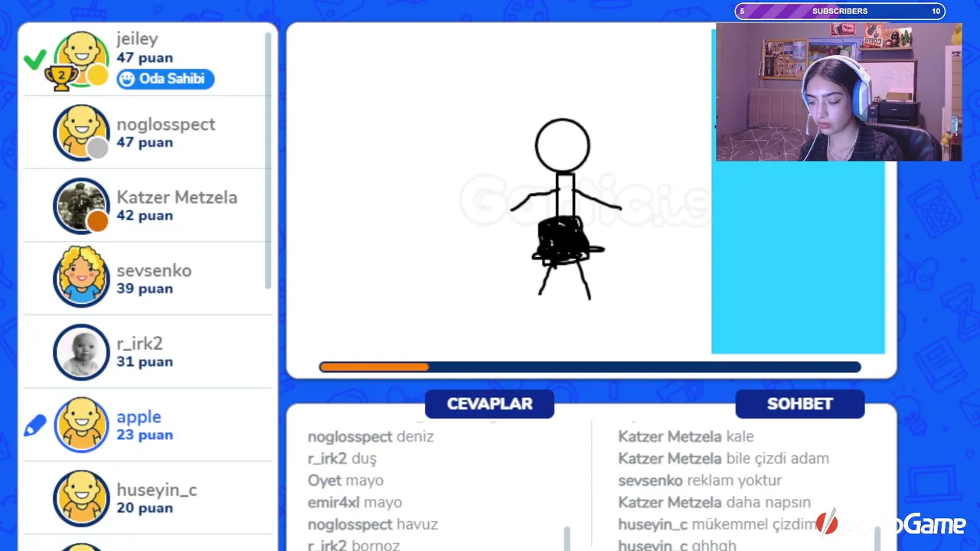Click the streamer webcam overlay
980x551 pixels.
(x=839, y=92)
